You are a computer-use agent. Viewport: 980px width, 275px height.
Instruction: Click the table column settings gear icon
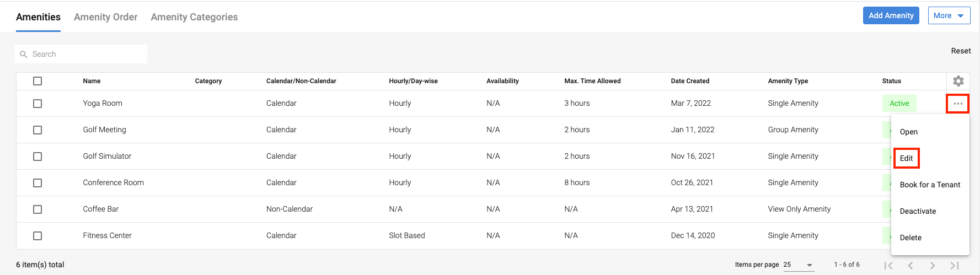[958, 81]
